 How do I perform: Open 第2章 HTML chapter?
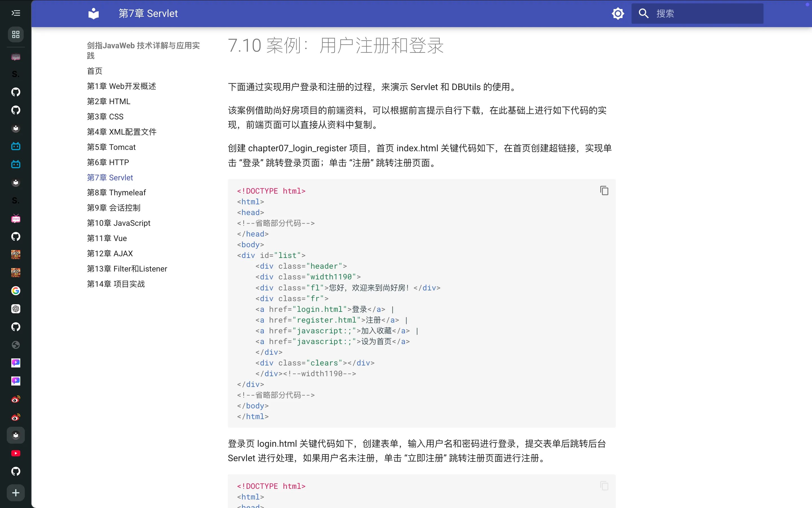(109, 102)
